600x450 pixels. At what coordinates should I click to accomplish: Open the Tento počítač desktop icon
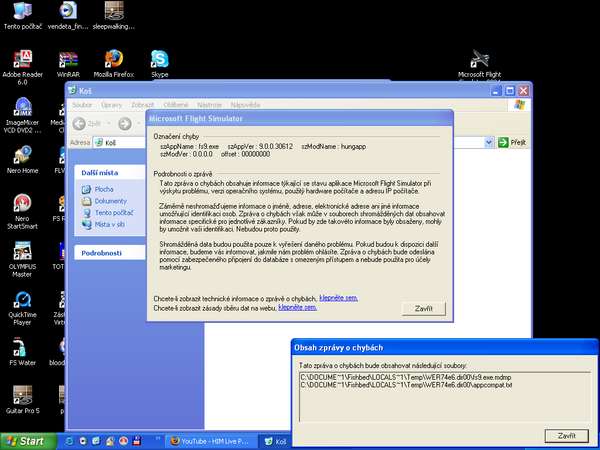[x=22, y=15]
